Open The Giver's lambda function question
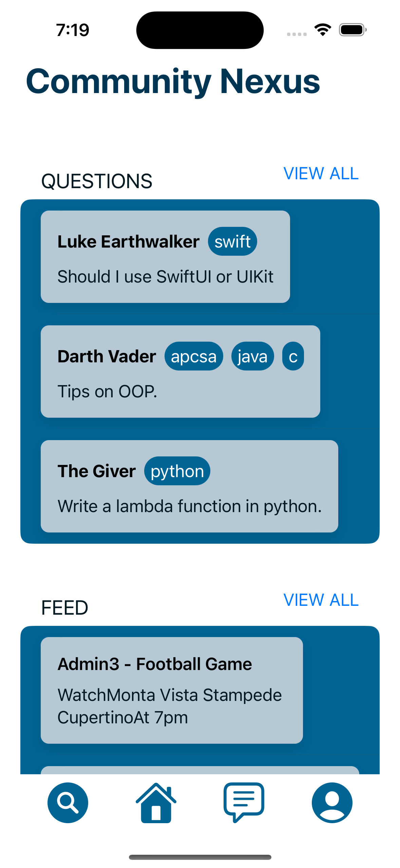This screenshot has width=400, height=868. coord(189,486)
